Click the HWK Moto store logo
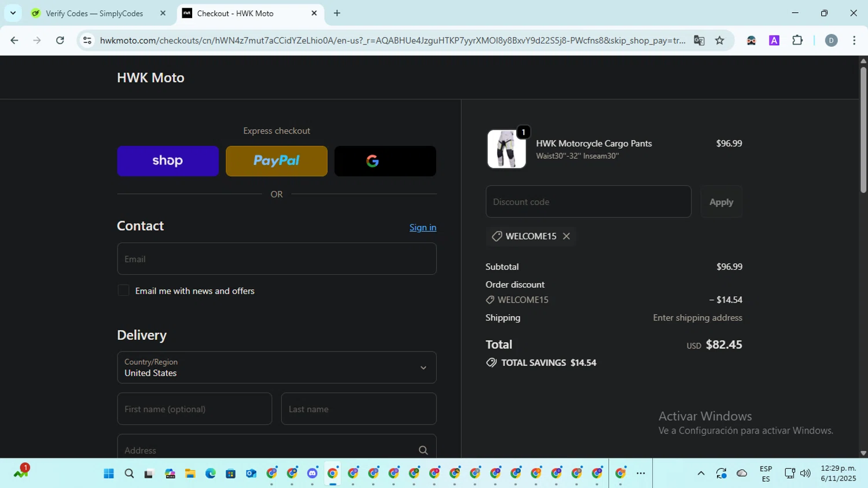This screenshot has height=488, width=868. (150, 78)
